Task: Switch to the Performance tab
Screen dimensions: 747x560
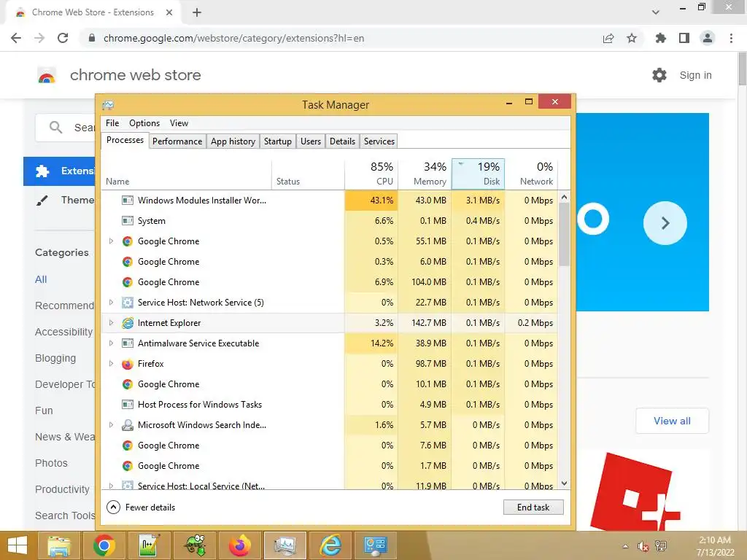Action: pos(177,141)
